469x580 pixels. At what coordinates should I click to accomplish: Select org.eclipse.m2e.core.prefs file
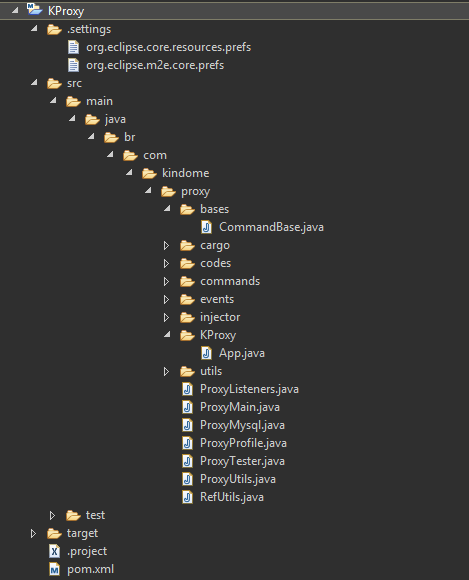click(155, 65)
